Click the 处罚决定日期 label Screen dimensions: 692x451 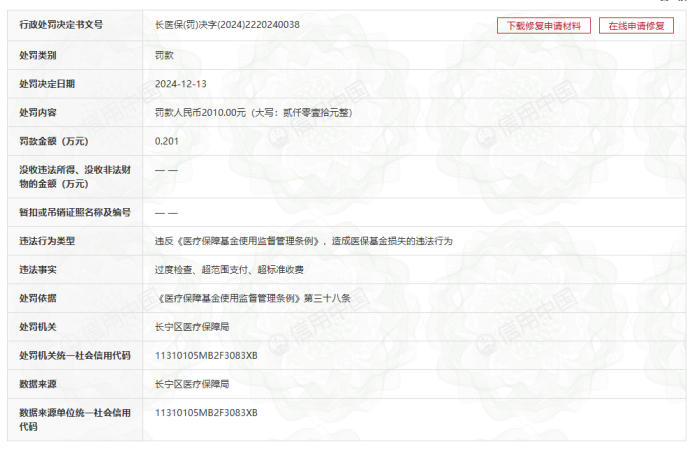coord(47,84)
